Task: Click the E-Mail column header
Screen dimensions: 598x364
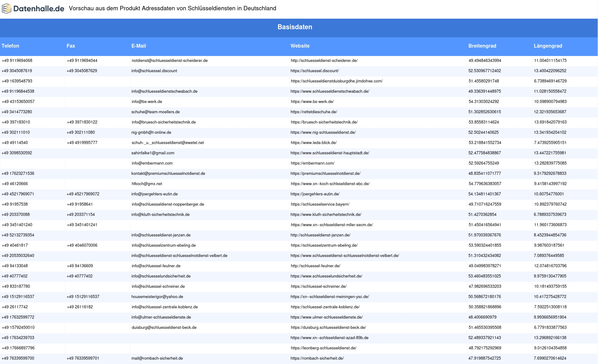Action: (x=139, y=46)
